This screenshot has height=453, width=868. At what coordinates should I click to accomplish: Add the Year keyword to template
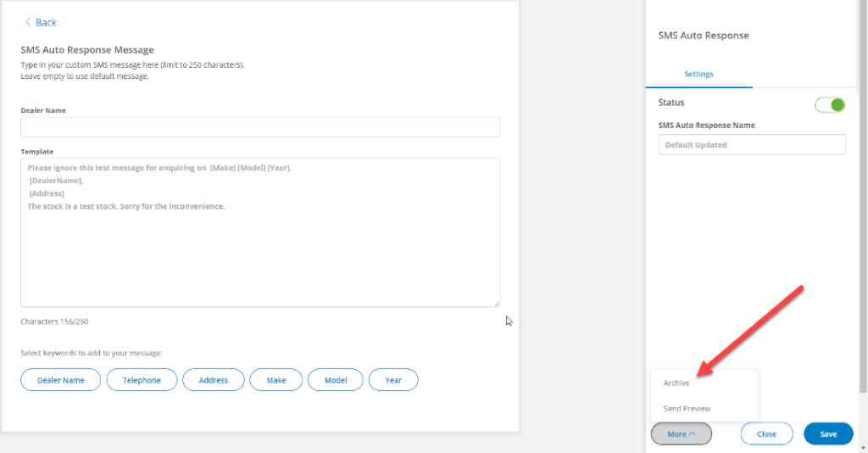point(393,380)
